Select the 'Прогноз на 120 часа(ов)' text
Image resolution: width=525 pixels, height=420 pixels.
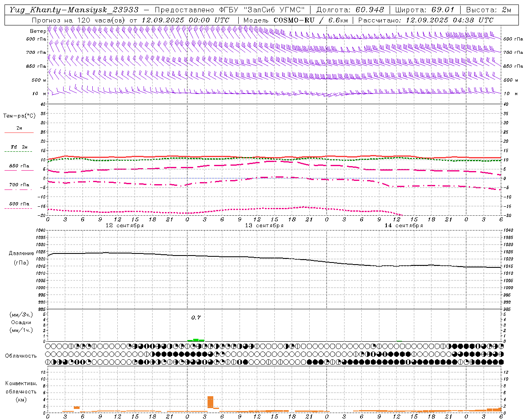79,20
